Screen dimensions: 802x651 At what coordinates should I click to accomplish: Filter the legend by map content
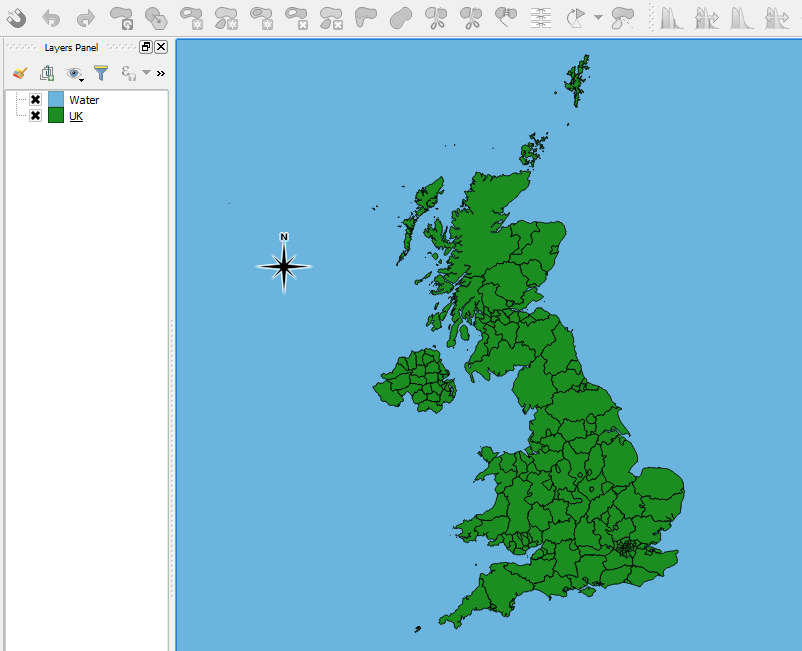(101, 73)
